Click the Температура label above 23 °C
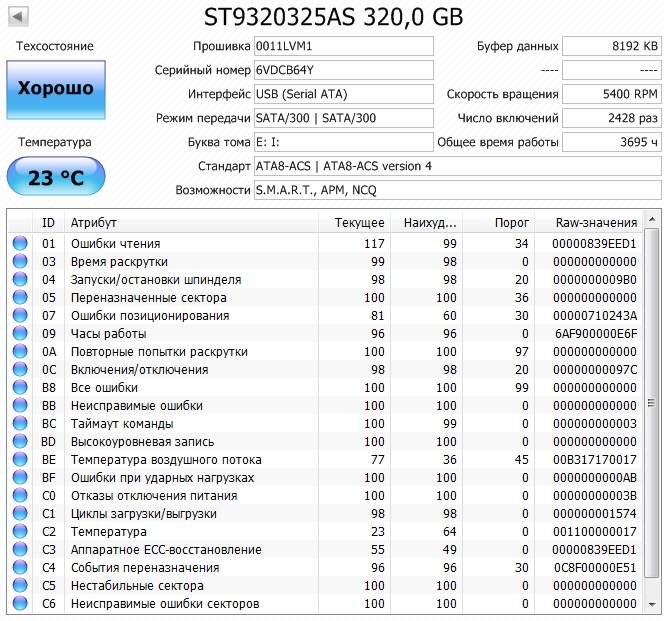 coord(55,142)
